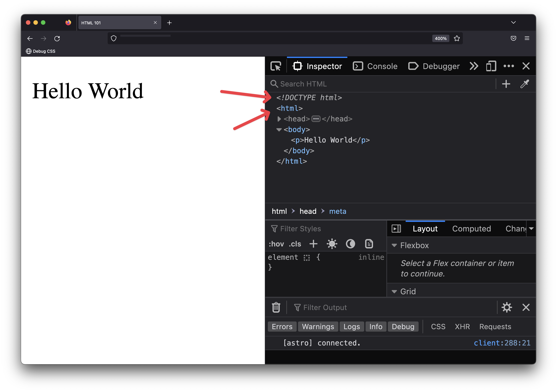Collapse the Flexbox section
This screenshot has height=392, width=557.
point(394,245)
